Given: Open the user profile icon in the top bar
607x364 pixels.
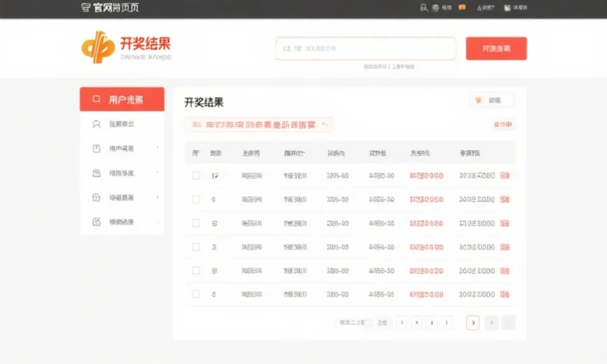Looking at the screenshot, I should click(x=424, y=7).
